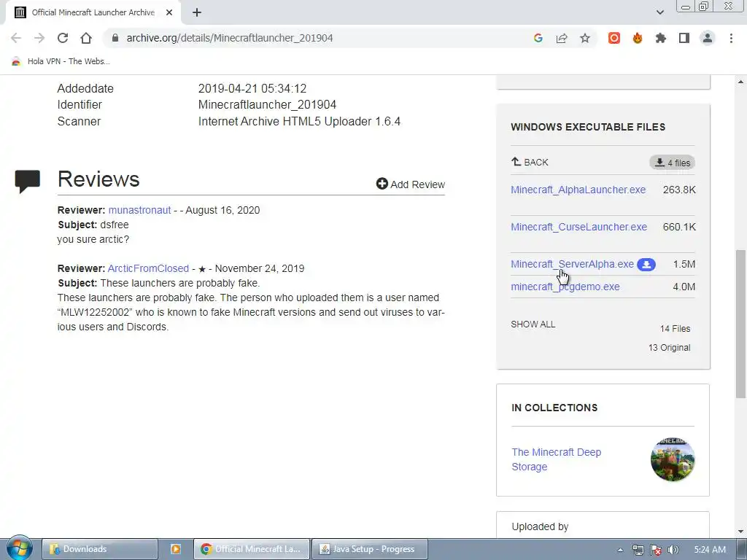Open the clock showing 5:24 AM
747x560 pixels.
click(x=710, y=550)
